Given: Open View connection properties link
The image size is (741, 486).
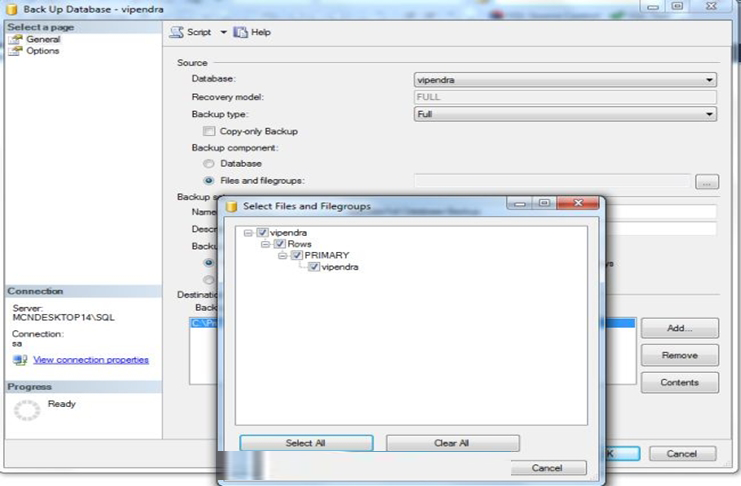Looking at the screenshot, I should (x=91, y=360).
